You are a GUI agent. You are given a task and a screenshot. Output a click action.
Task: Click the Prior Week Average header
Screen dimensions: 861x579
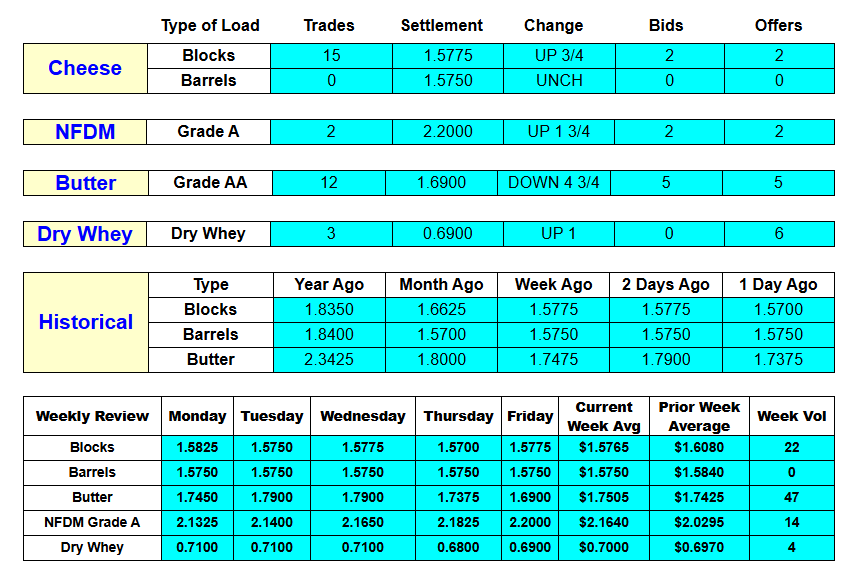tap(699, 416)
